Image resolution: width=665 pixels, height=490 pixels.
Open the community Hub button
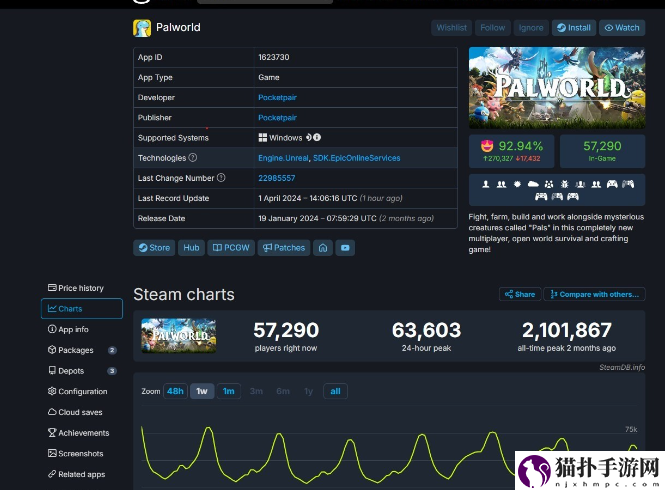point(191,248)
